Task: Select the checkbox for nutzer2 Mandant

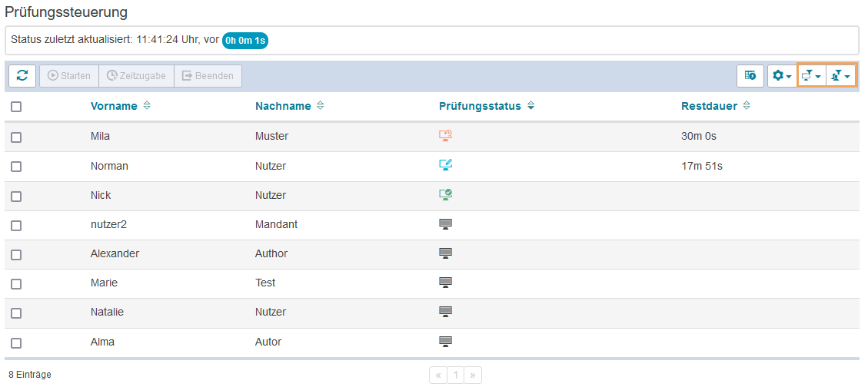Action: pyautogui.click(x=16, y=226)
